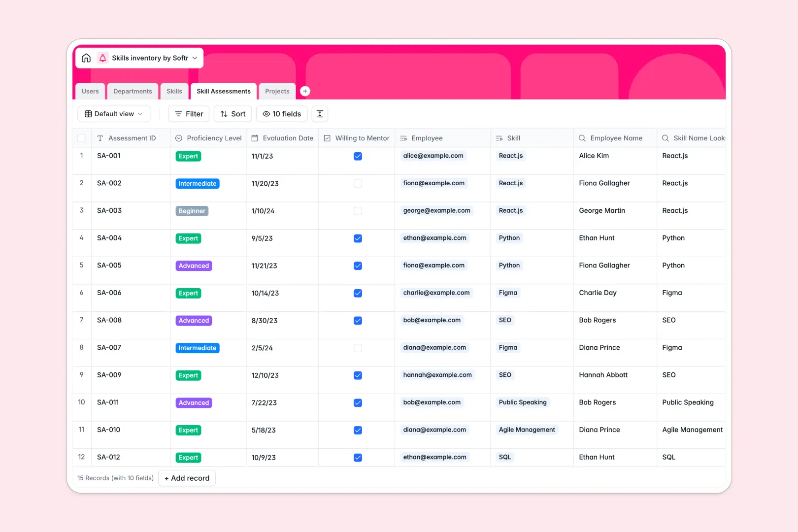Screen dimensions: 798x532
Task: Click the grid icon on the Default view button
Action: pyautogui.click(x=87, y=114)
